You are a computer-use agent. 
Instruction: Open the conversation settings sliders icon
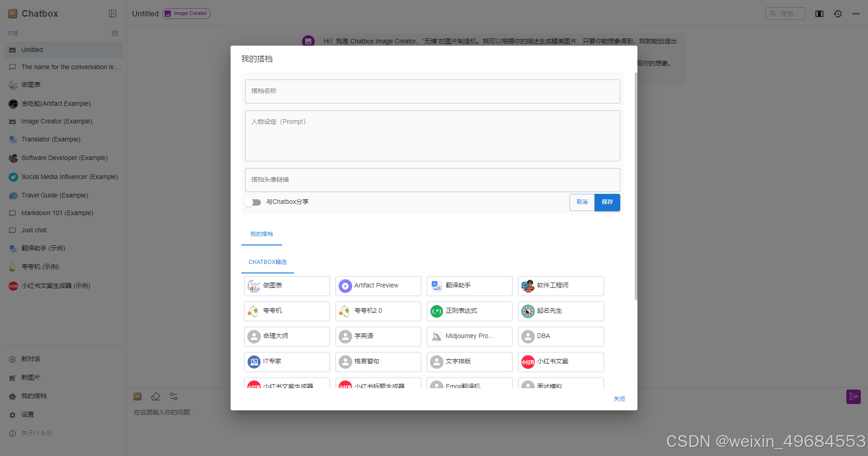click(x=174, y=396)
